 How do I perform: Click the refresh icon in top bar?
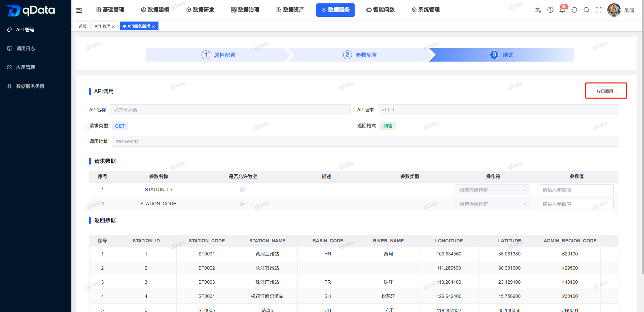click(574, 10)
